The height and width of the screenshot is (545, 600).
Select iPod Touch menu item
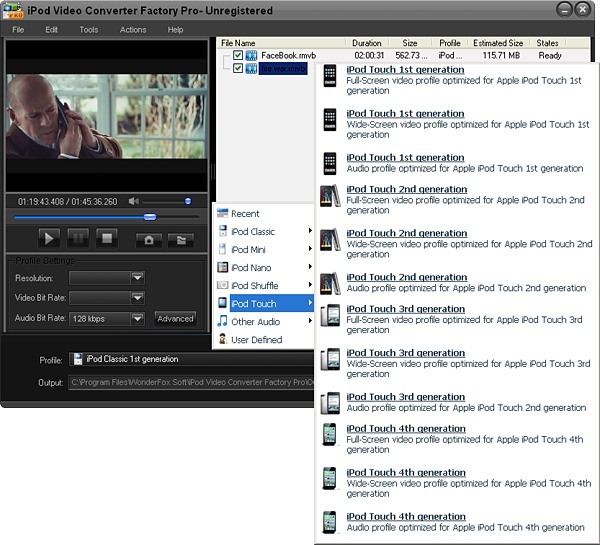tap(263, 304)
